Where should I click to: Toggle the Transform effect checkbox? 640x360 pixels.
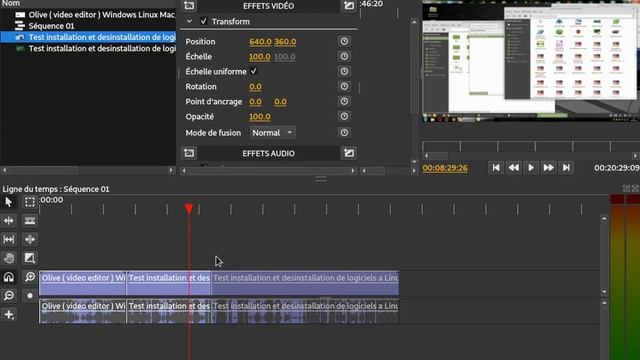point(203,21)
